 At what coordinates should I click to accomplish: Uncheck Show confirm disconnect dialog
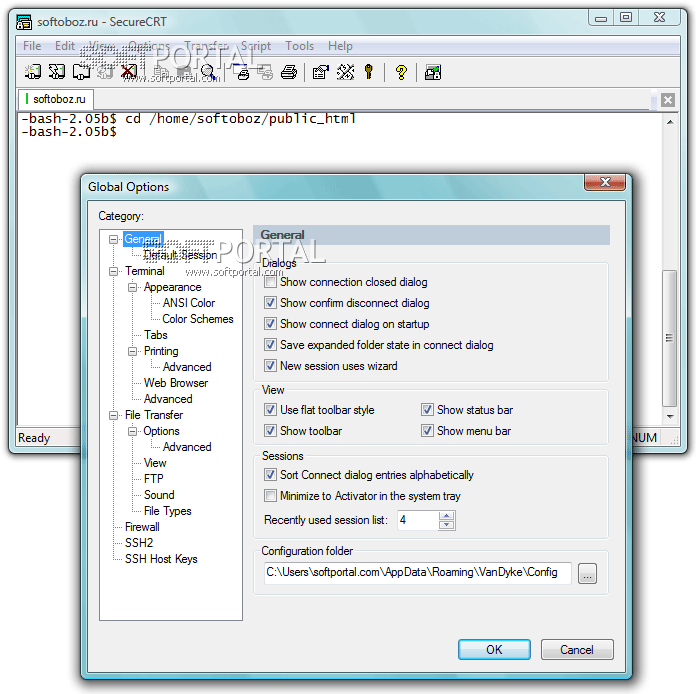(x=270, y=303)
